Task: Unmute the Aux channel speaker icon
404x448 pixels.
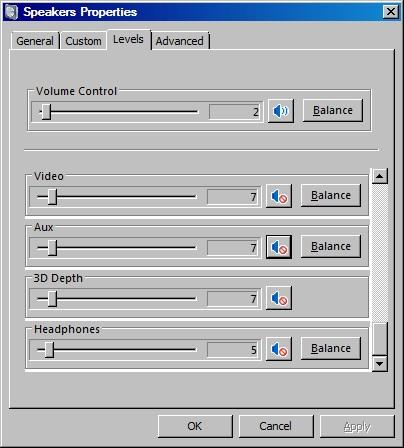Action: click(279, 247)
